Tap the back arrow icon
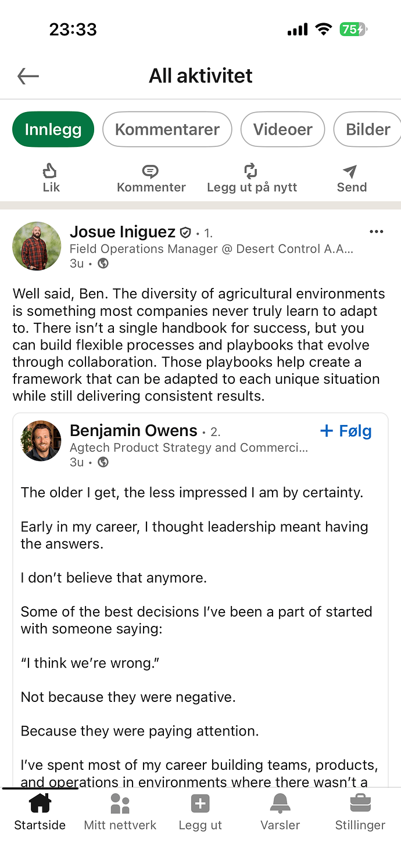401x868 pixels. coord(28,76)
